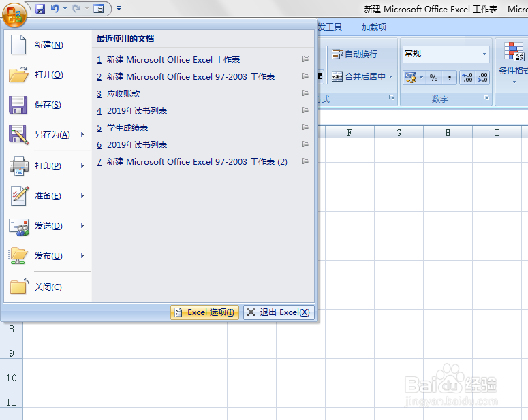The image size is (528, 420).
Task: Click the decrease decimal icon
Action: tap(482, 78)
